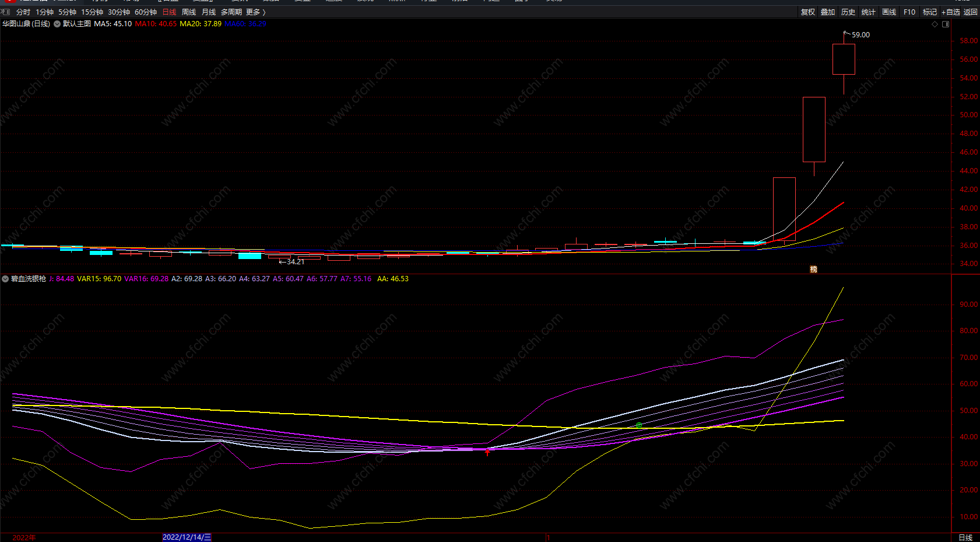Image resolution: width=980 pixels, height=542 pixels.
Task: Collapse the side panel toggle beside 分时
Action: (x=5, y=12)
